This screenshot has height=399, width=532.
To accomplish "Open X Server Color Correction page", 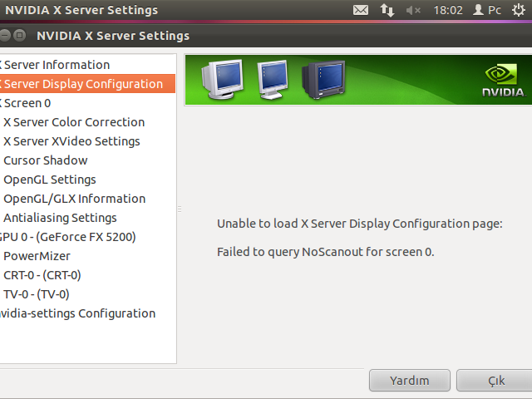I will 74,122.
